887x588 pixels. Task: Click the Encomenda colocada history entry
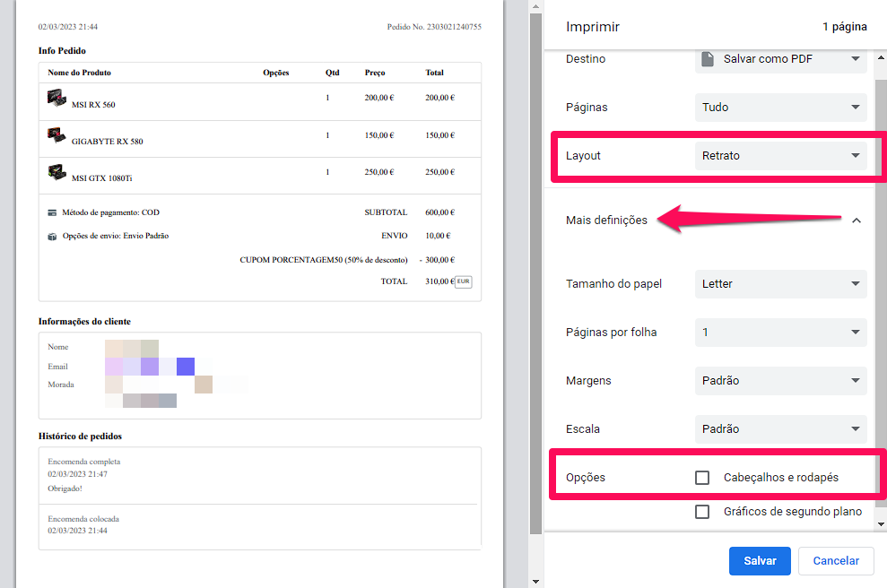tap(83, 519)
